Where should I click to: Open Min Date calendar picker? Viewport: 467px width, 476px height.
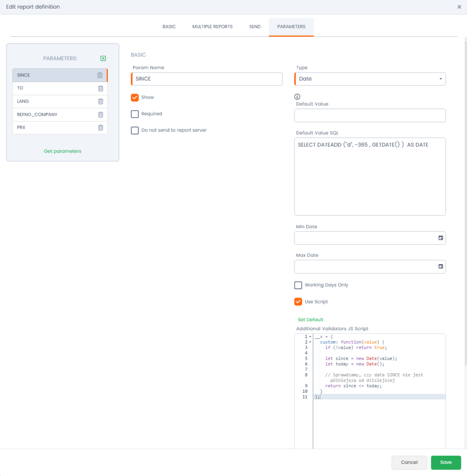(441, 238)
